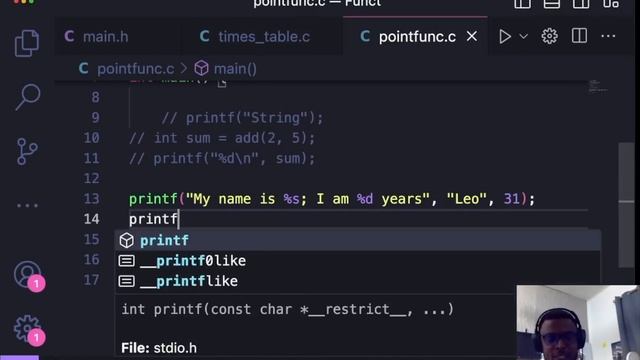
Task: Click line number 13 in the gutter
Action: tap(91, 199)
